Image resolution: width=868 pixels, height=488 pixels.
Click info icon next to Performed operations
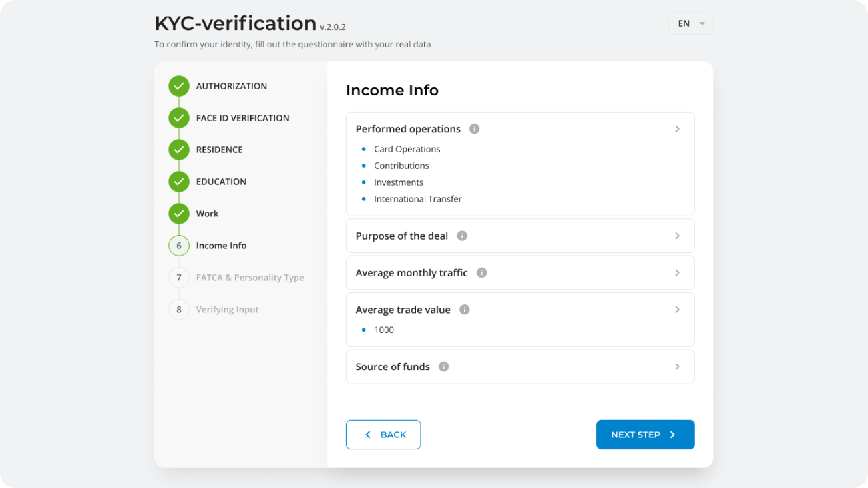[x=474, y=129]
